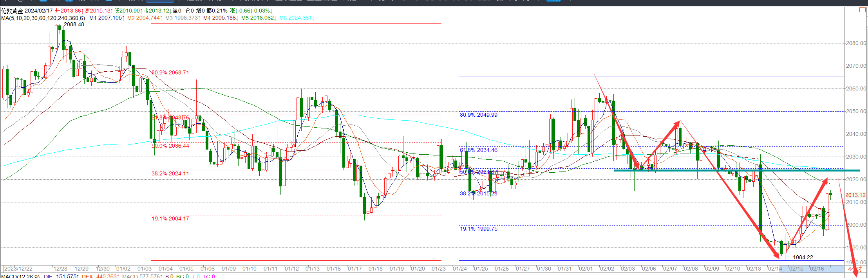The height and width of the screenshot is (278, 868).
Task: Click the M6 2024.361 moving average value
Action: pyautogui.click(x=297, y=18)
